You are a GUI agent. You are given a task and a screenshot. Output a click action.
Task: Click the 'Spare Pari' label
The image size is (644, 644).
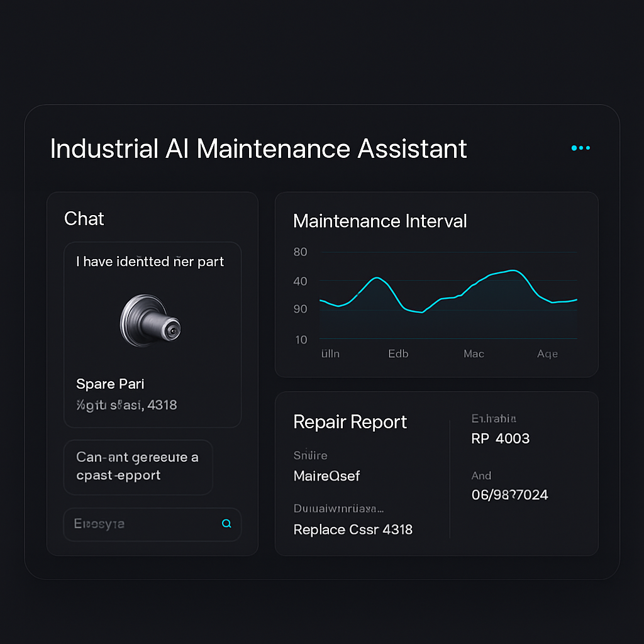(x=110, y=384)
